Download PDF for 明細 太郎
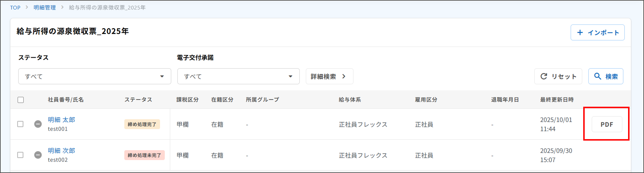Image resolution: width=644 pixels, height=173 pixels. 607,124
